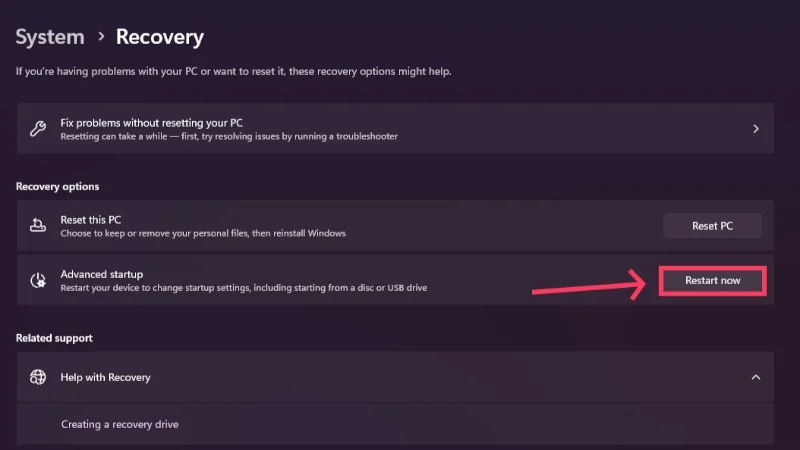The height and width of the screenshot is (450, 800).
Task: Open the Creating a recovery drive link
Action: coord(119,424)
